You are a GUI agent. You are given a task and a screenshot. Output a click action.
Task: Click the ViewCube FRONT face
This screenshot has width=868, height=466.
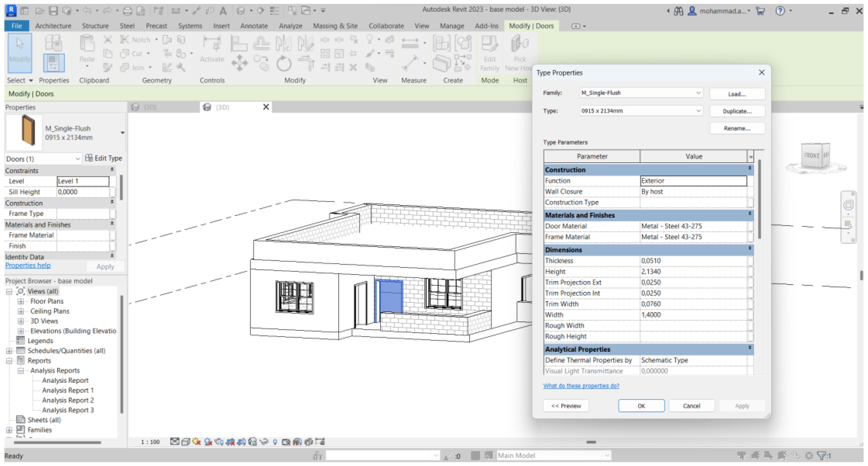coord(811,155)
